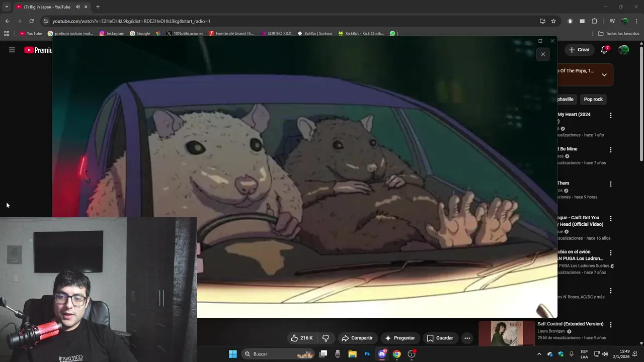Open Chrome from taskbar
The width and height of the screenshot is (644, 362).
pos(397,354)
